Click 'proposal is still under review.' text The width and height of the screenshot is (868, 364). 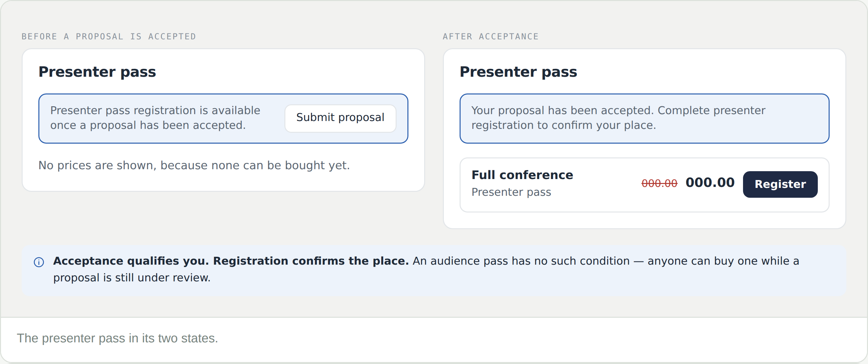tap(132, 278)
